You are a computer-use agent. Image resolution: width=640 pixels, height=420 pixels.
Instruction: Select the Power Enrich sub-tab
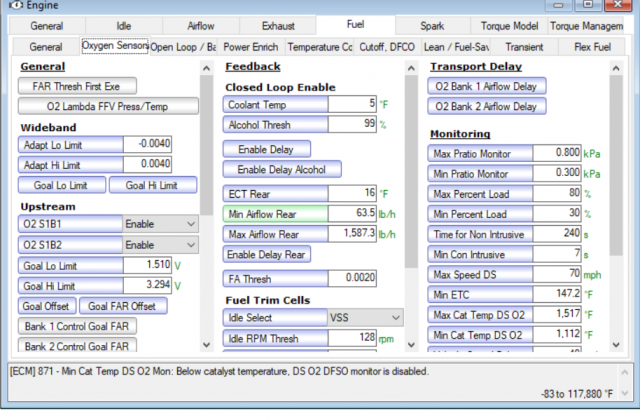click(251, 46)
